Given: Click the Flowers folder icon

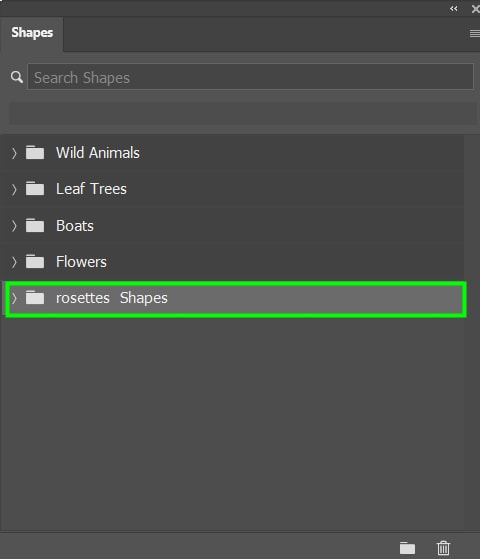Looking at the screenshot, I should coord(35,262).
